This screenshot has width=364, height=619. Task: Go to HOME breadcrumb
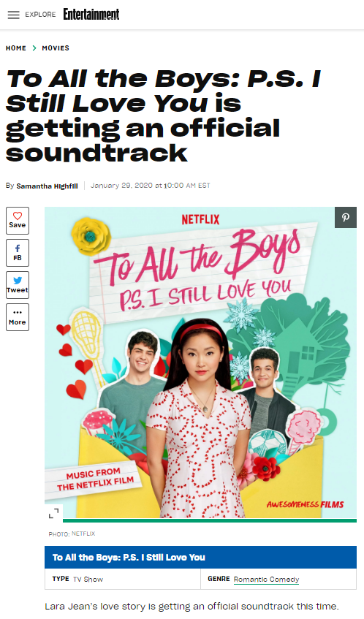tap(16, 48)
